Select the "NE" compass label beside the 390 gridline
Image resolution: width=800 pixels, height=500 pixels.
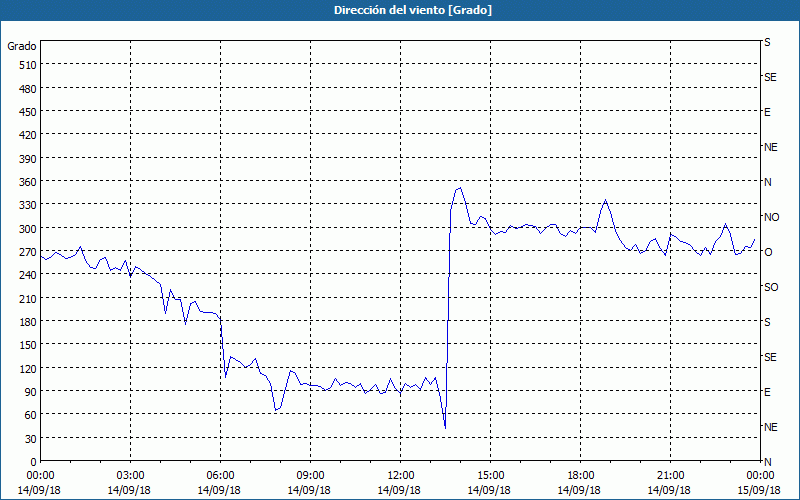click(x=770, y=147)
